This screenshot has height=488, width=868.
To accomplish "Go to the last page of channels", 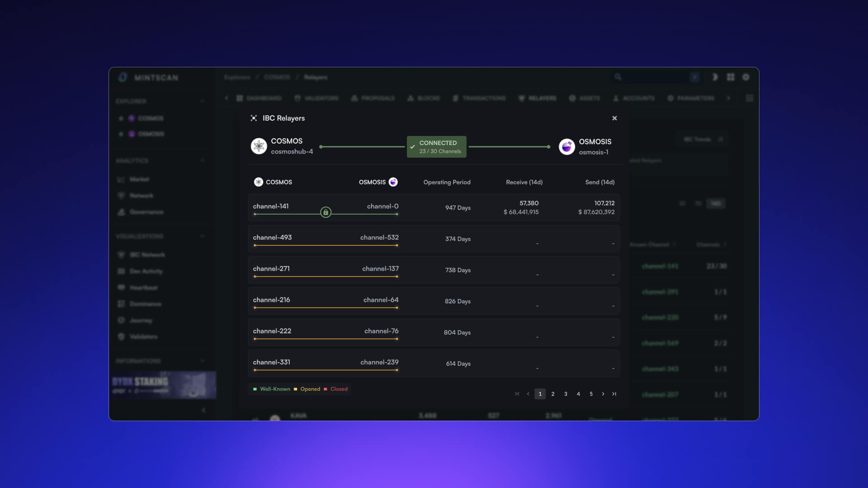I will tap(614, 394).
